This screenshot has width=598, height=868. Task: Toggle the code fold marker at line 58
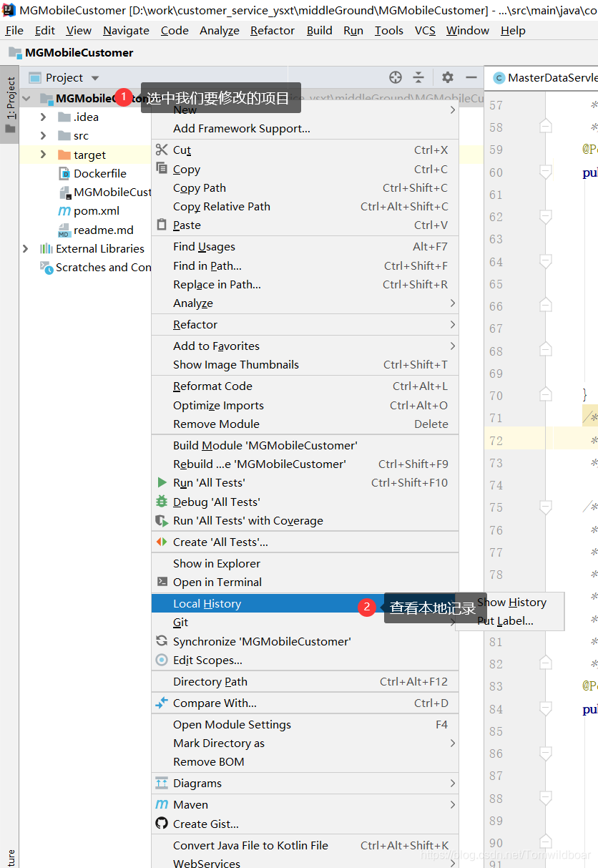coord(546,127)
